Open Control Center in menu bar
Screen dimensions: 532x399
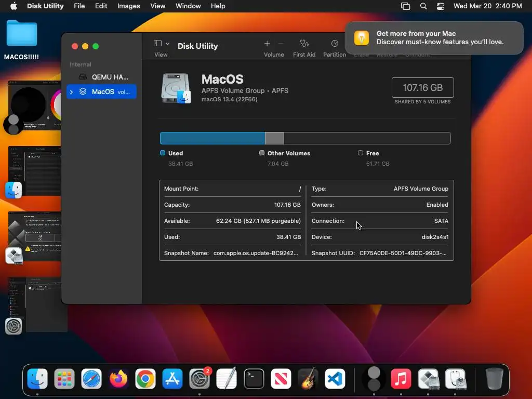tap(441, 6)
